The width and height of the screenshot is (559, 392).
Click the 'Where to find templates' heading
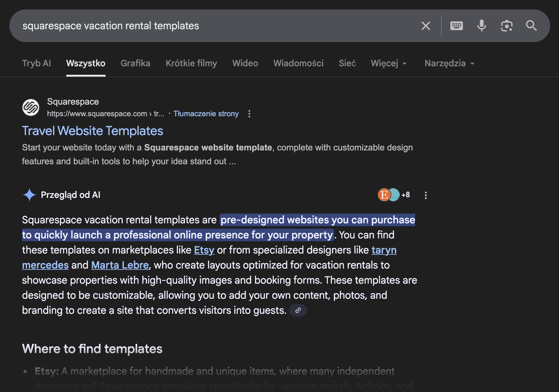(92, 349)
